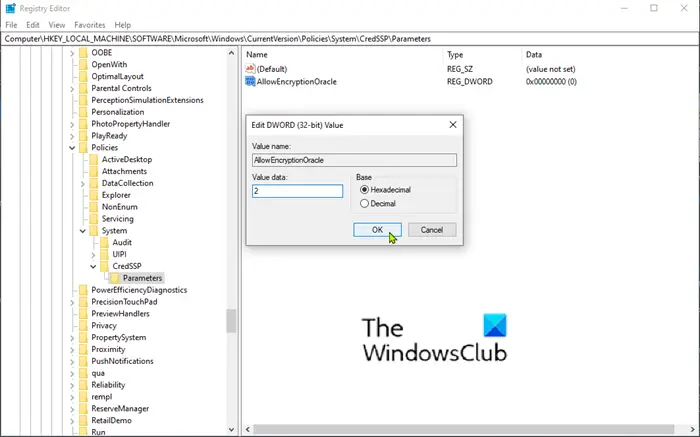This screenshot has height=437, width=700.
Task: Expand the PhotoPropertyHandler key
Action: click(x=72, y=124)
